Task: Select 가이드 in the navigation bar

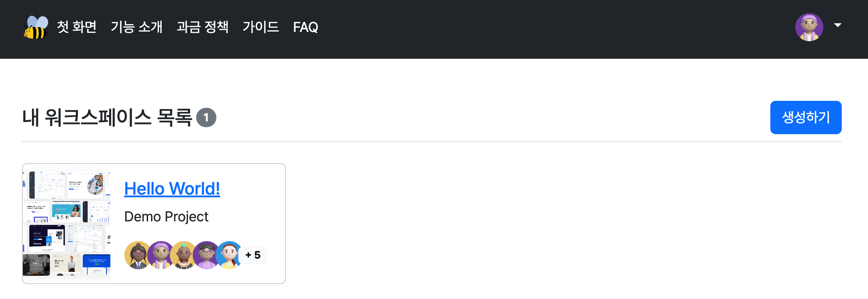Action: pos(261,27)
